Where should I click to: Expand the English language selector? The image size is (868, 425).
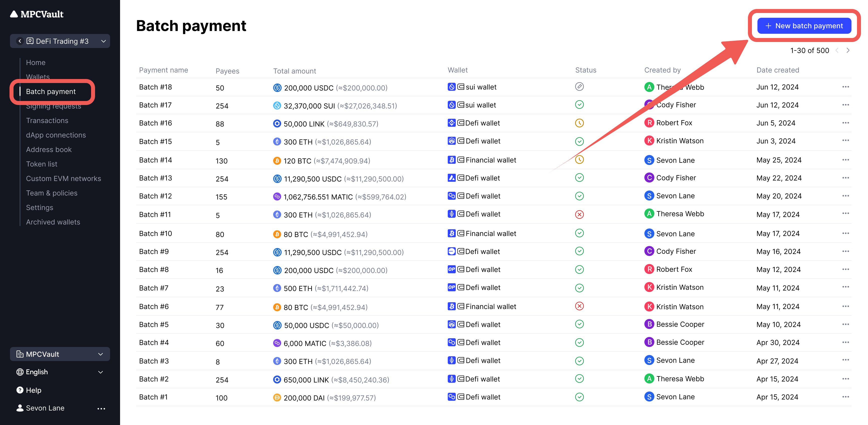pyautogui.click(x=60, y=372)
